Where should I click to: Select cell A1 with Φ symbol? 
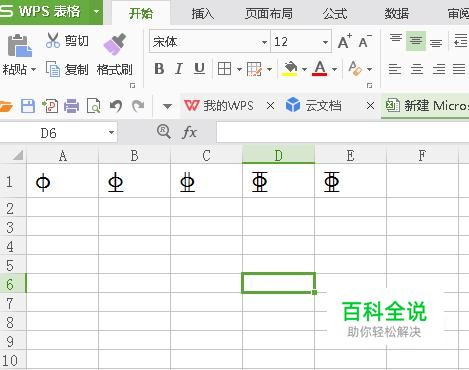[62, 182]
